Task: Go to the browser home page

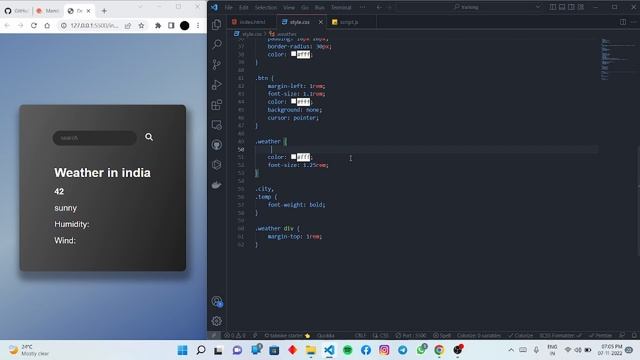Action: tap(47, 25)
